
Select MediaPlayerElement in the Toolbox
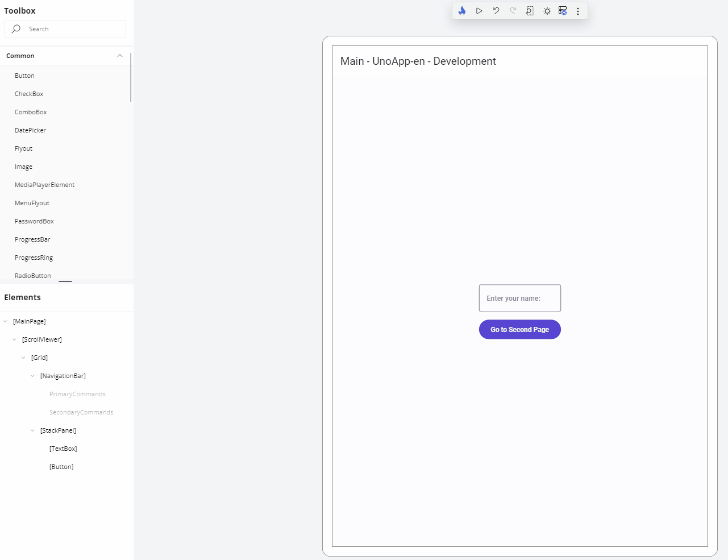(x=44, y=184)
